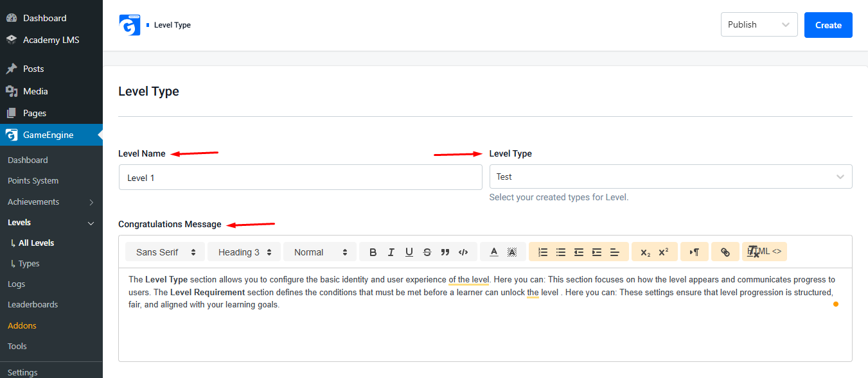Decrease the paragraph indent
Image resolution: width=868 pixels, height=378 pixels.
[x=579, y=252]
